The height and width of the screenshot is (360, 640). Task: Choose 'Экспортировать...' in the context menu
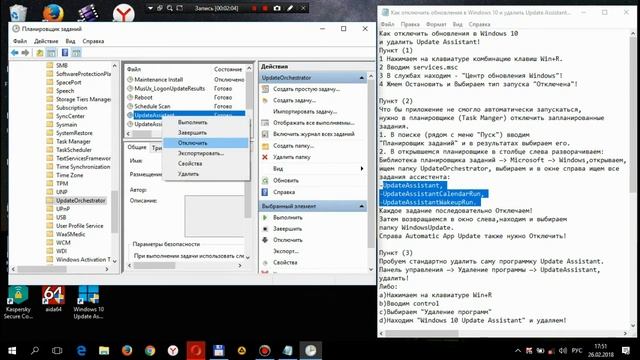tap(206, 153)
